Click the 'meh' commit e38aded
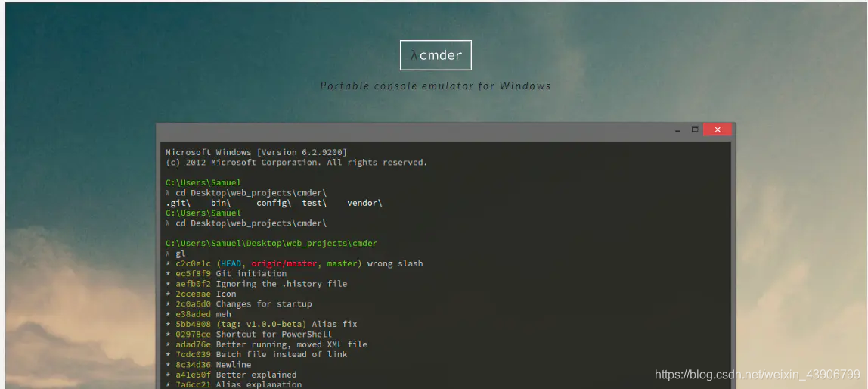The image size is (868, 389). (198, 314)
